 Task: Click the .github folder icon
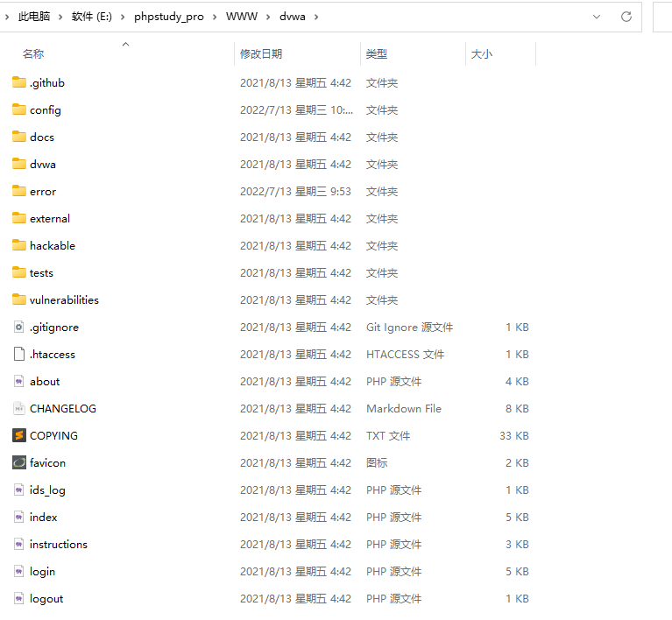(19, 82)
